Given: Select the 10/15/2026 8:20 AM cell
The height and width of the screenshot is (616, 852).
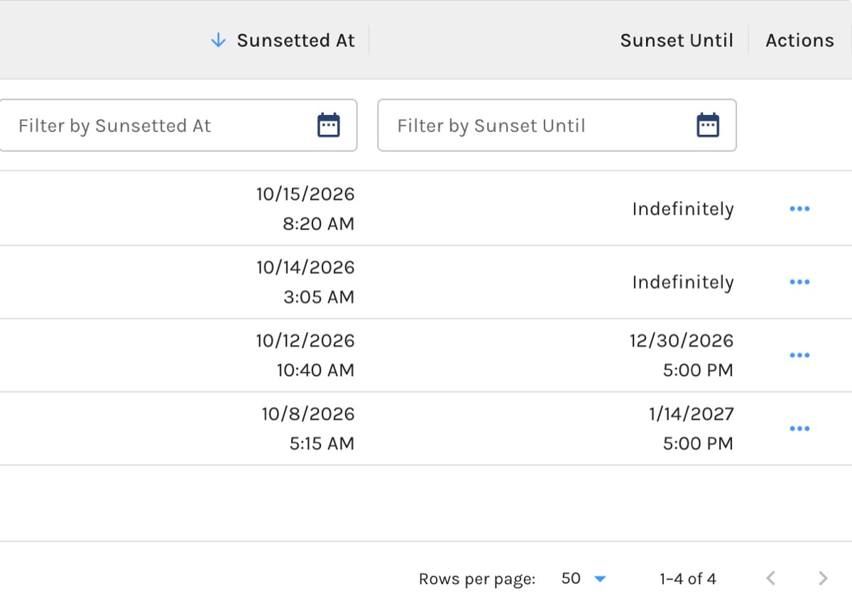Looking at the screenshot, I should pyautogui.click(x=305, y=209).
